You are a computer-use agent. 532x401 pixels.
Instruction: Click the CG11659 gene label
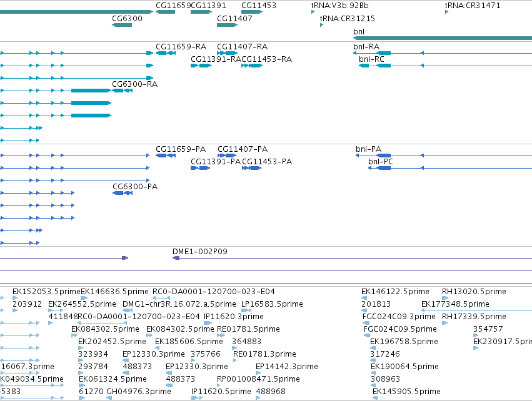click(x=173, y=6)
